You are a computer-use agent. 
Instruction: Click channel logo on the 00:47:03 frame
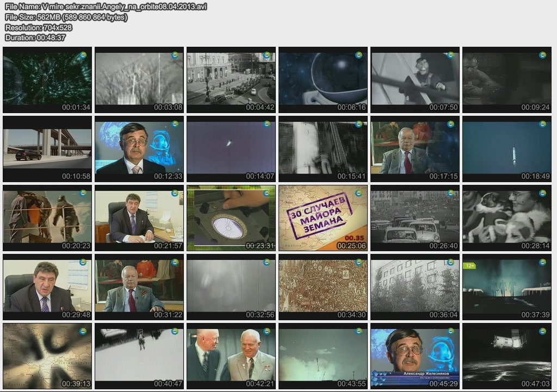click(542, 331)
